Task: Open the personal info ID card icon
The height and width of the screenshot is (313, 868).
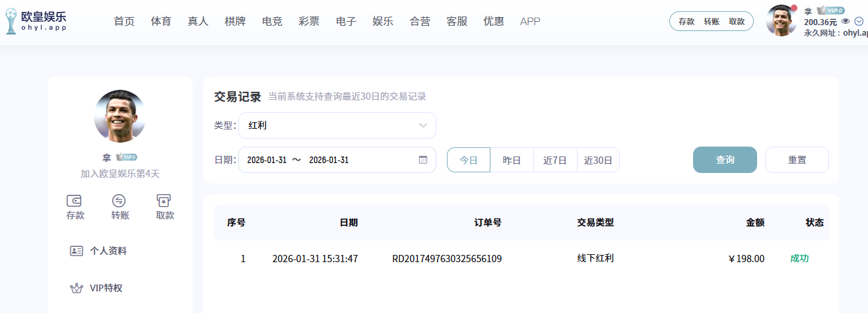Action: point(77,251)
